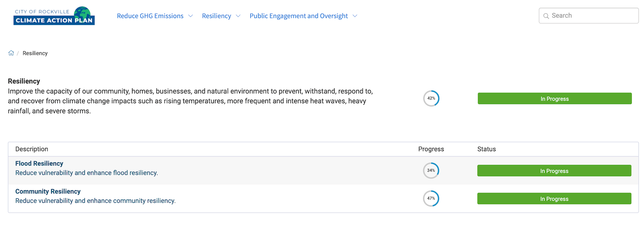
Task: Click the search magnifier icon
Action: (x=546, y=16)
